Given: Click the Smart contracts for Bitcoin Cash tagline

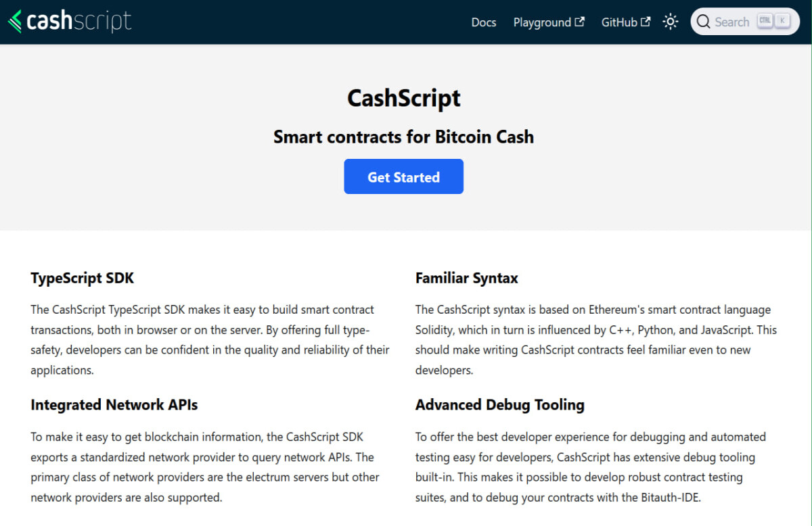Looking at the screenshot, I should click(x=404, y=137).
